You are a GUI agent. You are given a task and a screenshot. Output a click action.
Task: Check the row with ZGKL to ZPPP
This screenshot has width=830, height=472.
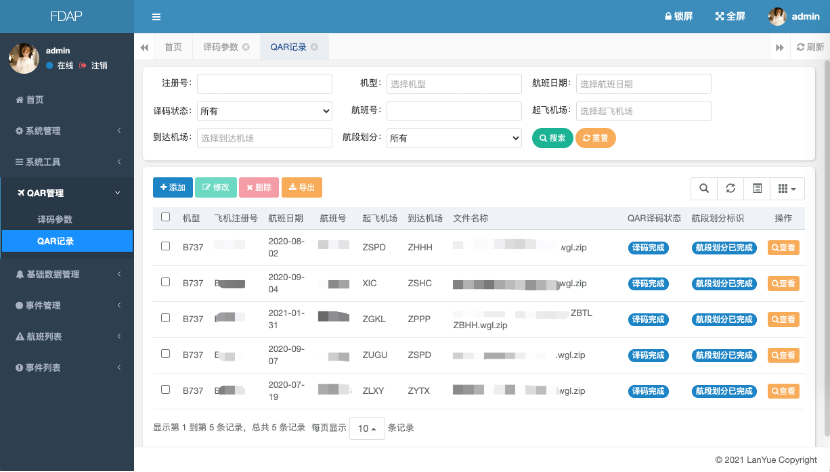coord(166,318)
